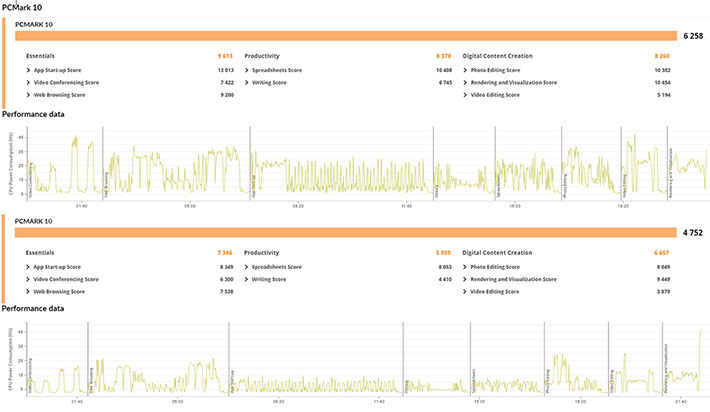Click the PCMark 10 page heading
Screen dimensions: 710x412
click(22, 7)
